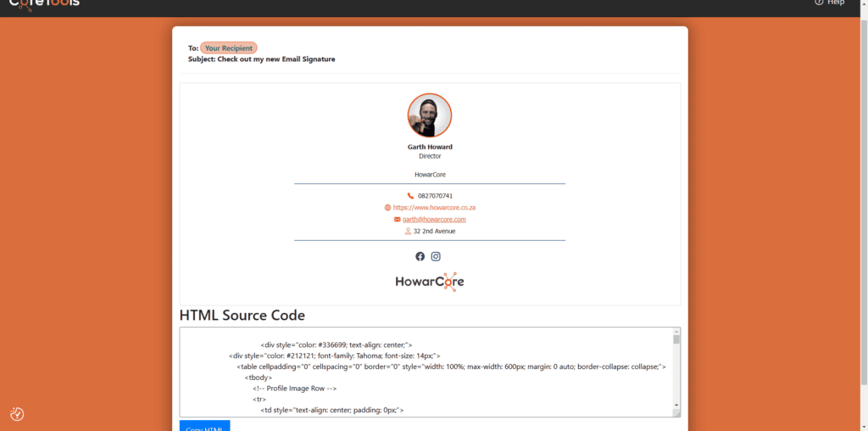This screenshot has height=431, width=868.
Task: Click the Subject line text
Action: pos(261,59)
